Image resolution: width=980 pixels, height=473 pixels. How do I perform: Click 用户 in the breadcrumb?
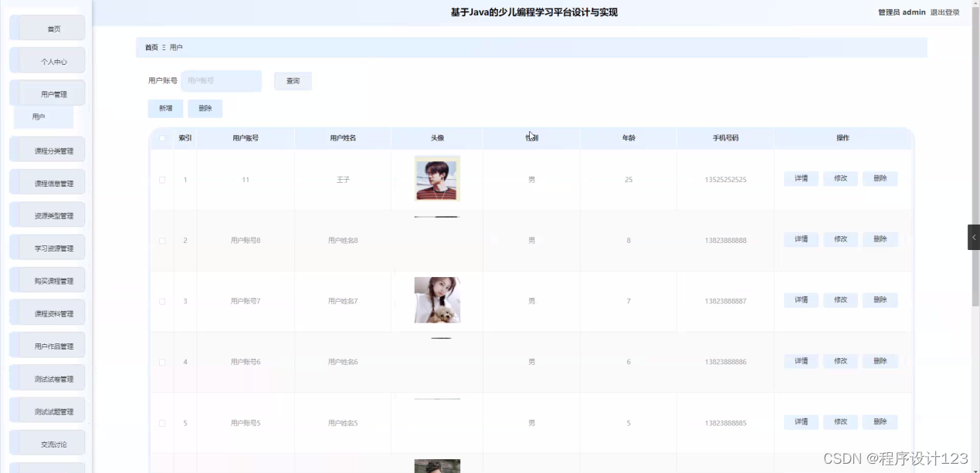[176, 48]
